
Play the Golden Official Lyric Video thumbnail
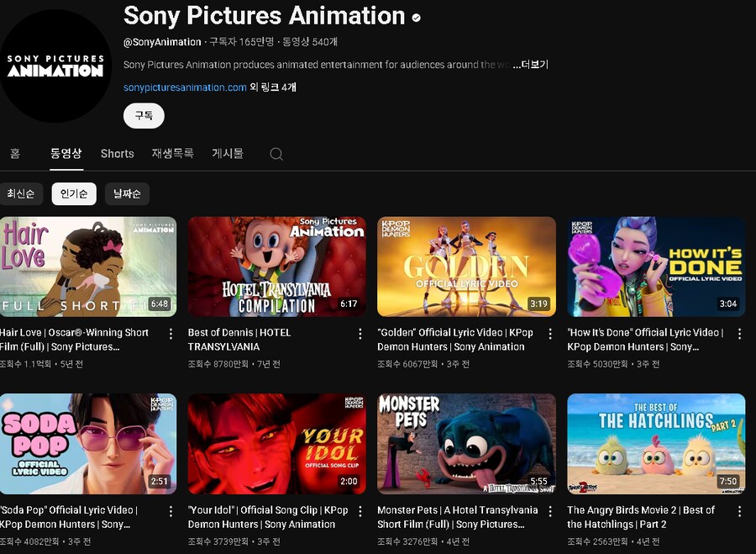point(466,266)
